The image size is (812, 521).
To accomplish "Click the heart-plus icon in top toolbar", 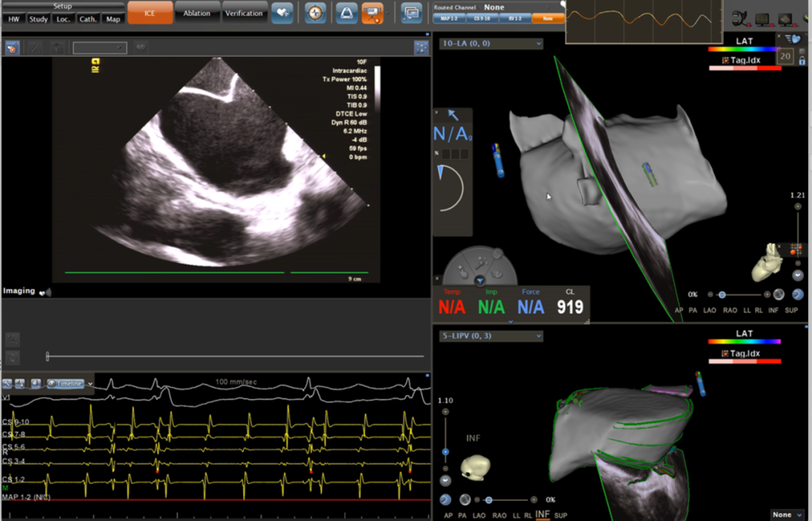I will [x=282, y=13].
